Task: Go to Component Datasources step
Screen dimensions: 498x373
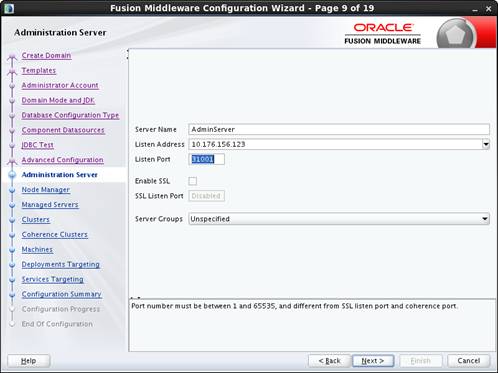Action: [63, 130]
